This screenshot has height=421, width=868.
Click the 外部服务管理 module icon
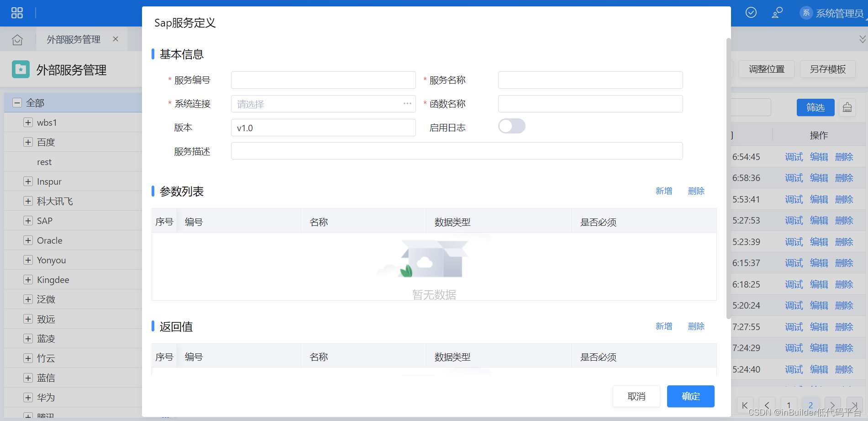pyautogui.click(x=21, y=69)
